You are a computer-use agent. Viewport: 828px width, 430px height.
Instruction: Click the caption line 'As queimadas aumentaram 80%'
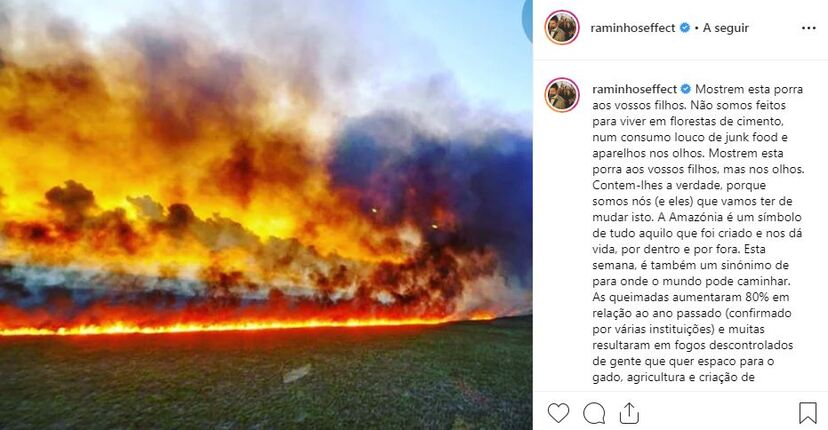point(684,297)
